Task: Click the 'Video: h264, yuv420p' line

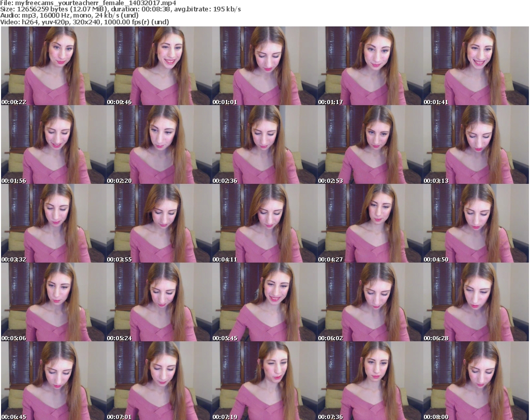Action: pyautogui.click(x=84, y=22)
